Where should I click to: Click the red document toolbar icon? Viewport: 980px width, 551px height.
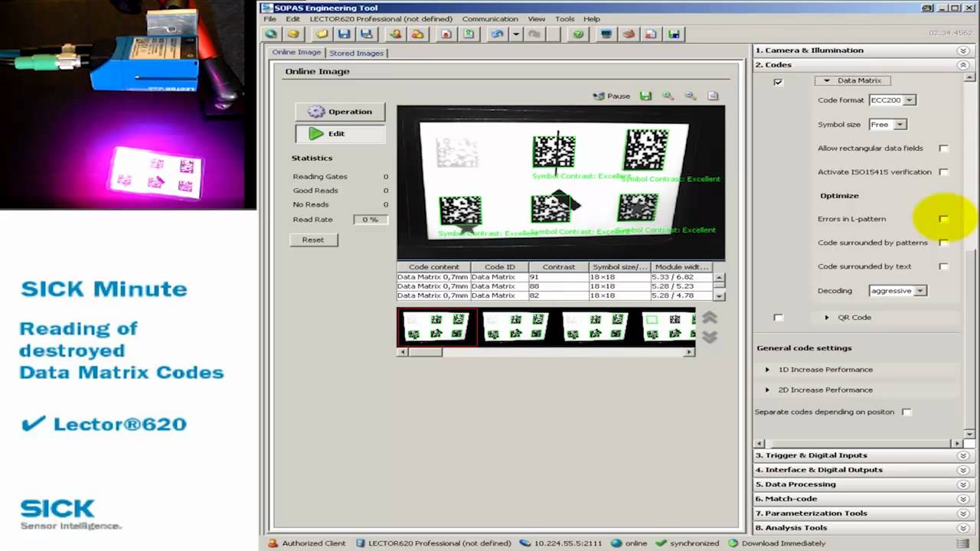pyautogui.click(x=446, y=34)
